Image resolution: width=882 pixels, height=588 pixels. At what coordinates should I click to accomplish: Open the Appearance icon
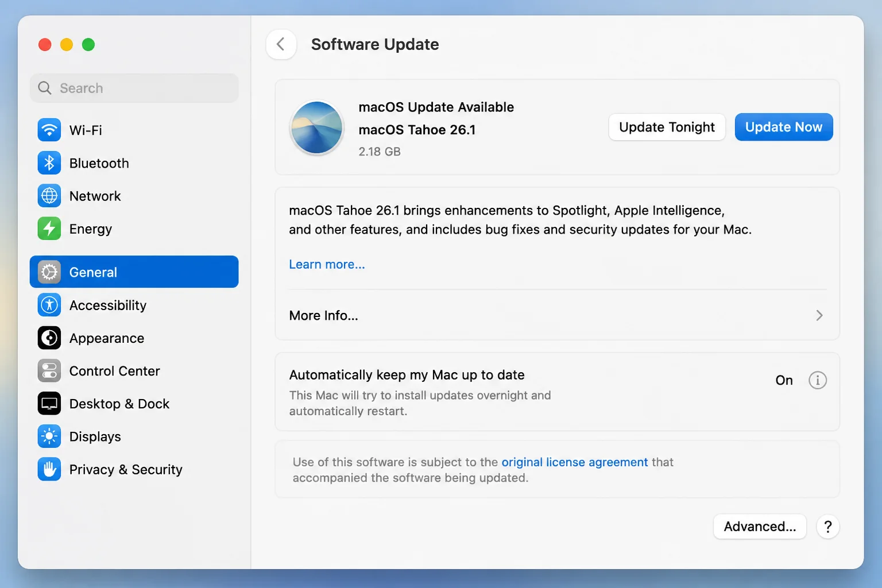click(49, 338)
